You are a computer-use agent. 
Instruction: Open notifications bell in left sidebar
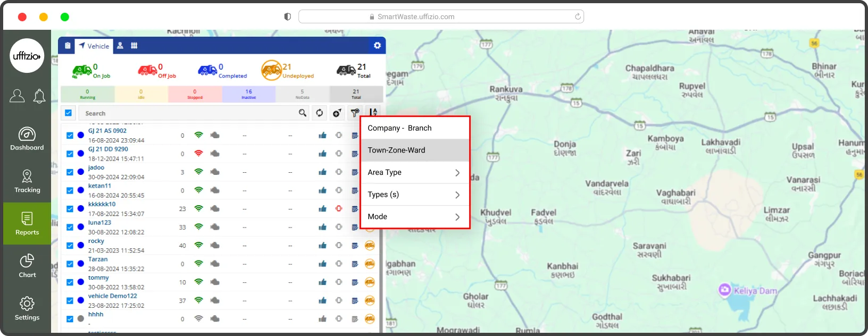pyautogui.click(x=39, y=96)
